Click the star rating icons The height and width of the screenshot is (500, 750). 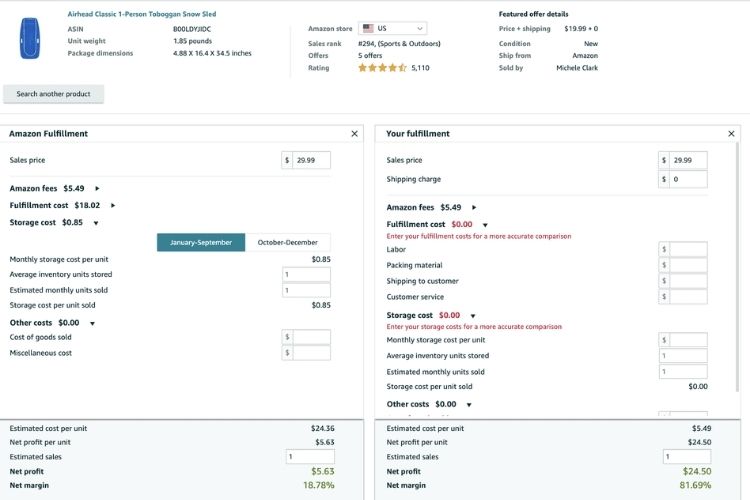pyautogui.click(x=382, y=68)
